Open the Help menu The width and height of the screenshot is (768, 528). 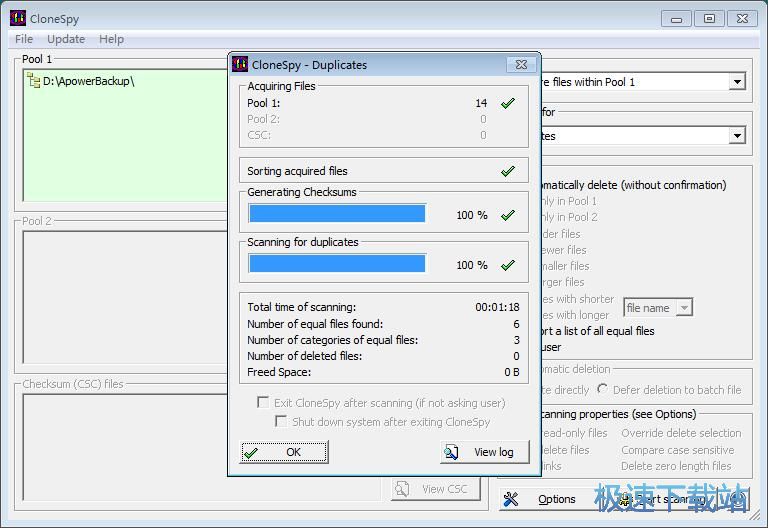(x=111, y=39)
